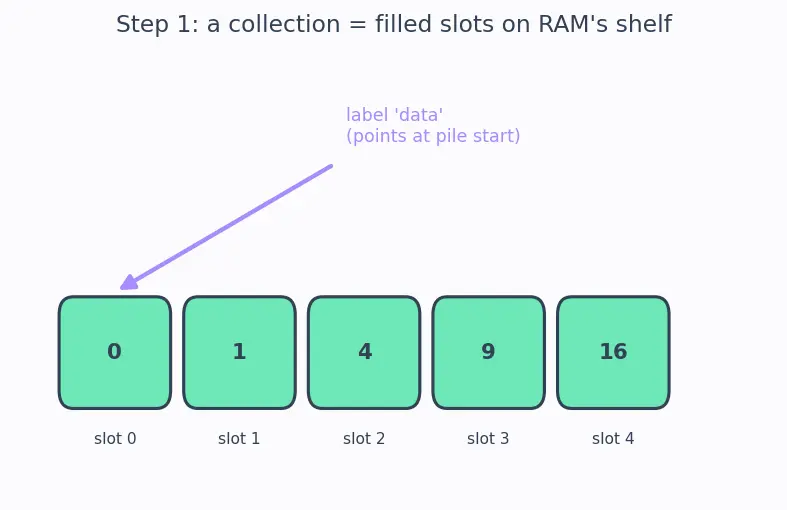This screenshot has height=510, width=787.
Task: Click the word 'collection' in the title
Action: [285, 24]
